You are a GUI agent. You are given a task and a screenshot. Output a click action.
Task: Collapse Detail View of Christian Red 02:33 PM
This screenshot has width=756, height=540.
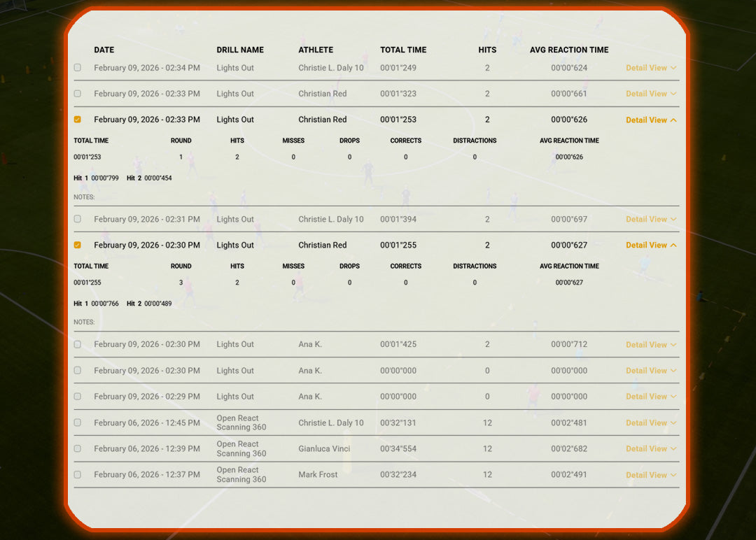[x=650, y=120]
